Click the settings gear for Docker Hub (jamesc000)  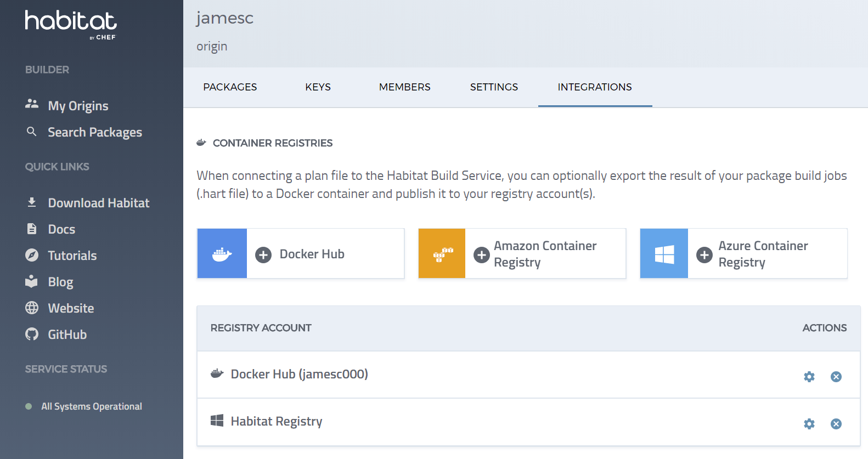(x=809, y=377)
